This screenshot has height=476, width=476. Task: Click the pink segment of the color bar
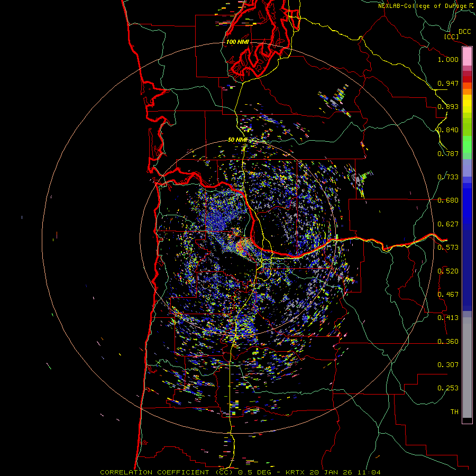(467, 57)
